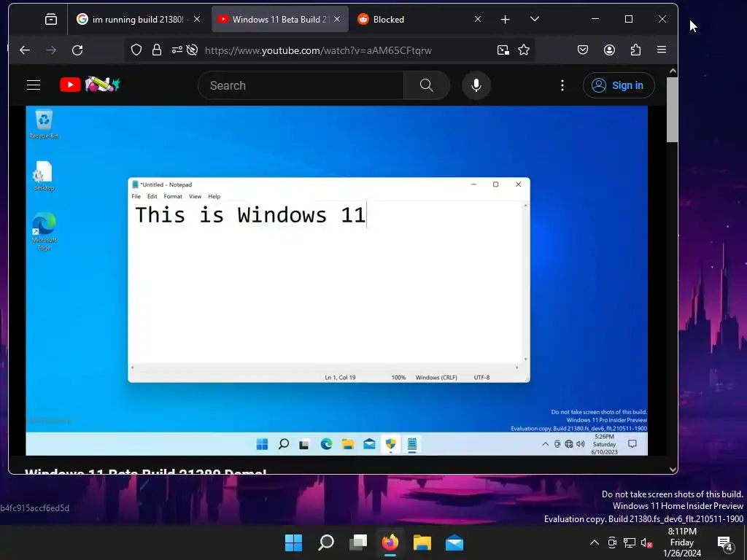Screen dimensions: 747x560
Task: Click the YouTube Search field
Action: (301, 85)
